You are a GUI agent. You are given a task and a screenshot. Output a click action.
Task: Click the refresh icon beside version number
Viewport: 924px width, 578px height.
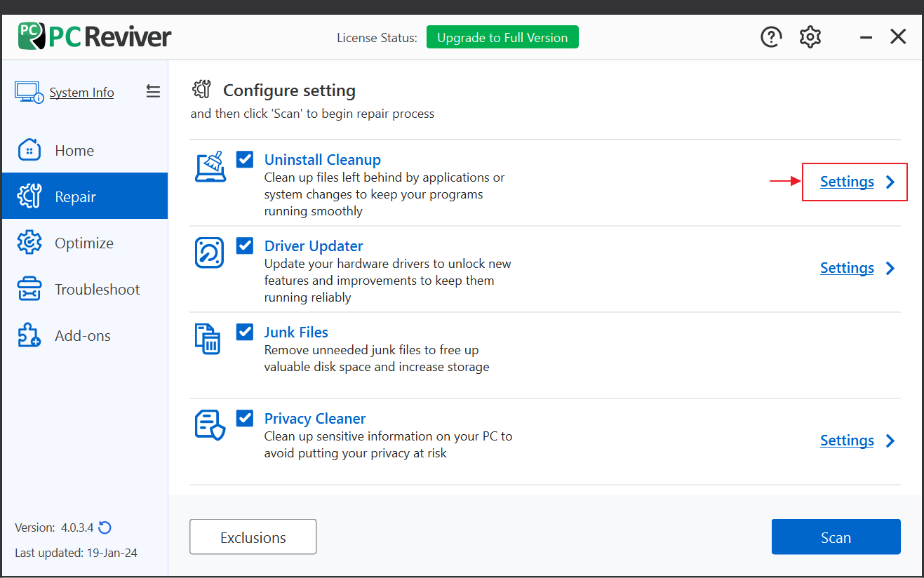click(105, 527)
